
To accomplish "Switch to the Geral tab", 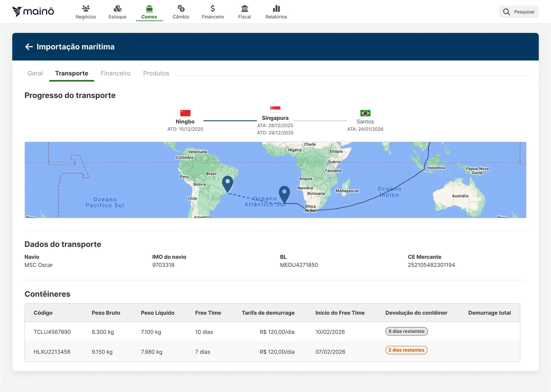I will [35, 73].
